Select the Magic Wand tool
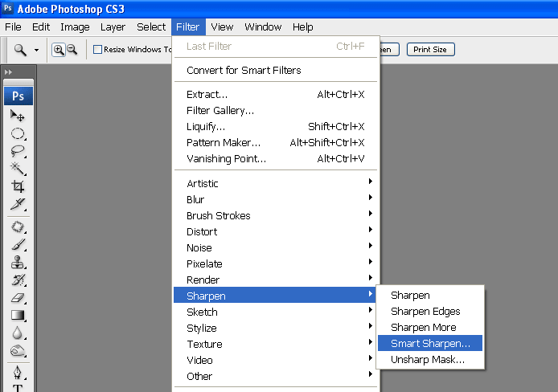558x392 pixels. point(18,169)
